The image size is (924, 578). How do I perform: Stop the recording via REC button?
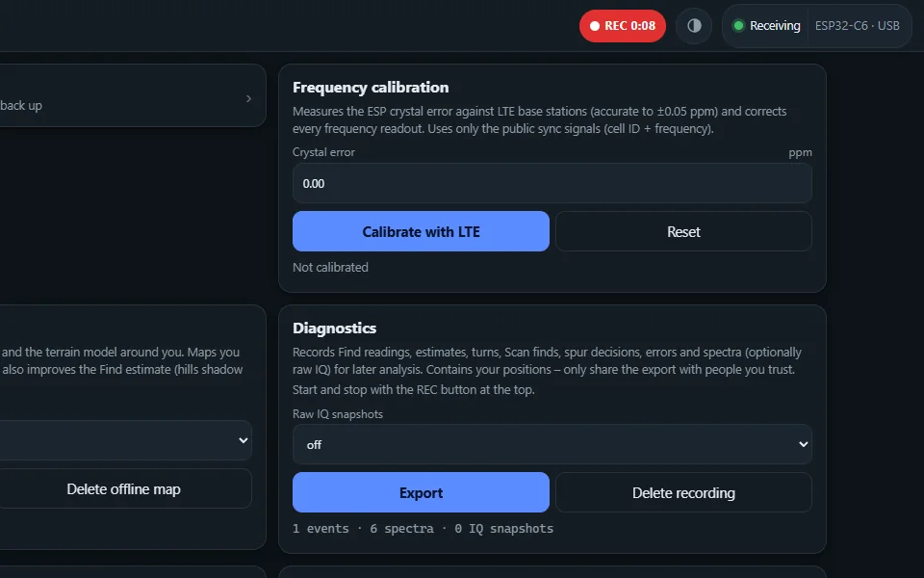coord(623,26)
